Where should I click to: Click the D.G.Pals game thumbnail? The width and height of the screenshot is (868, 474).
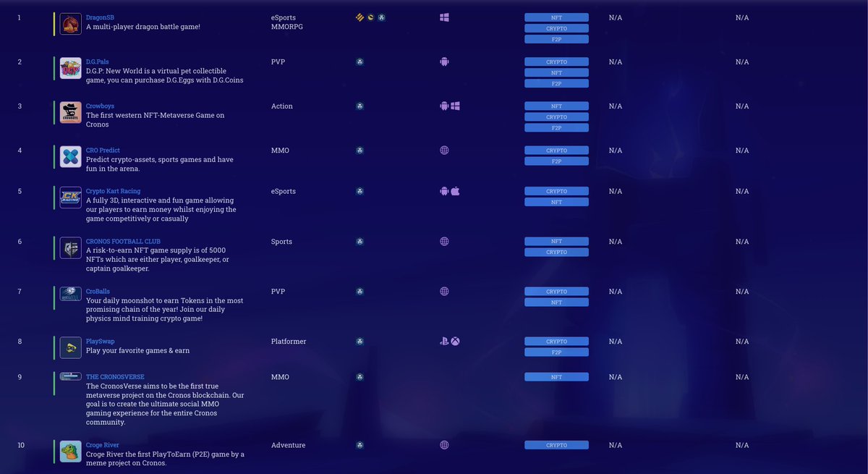[x=70, y=68]
